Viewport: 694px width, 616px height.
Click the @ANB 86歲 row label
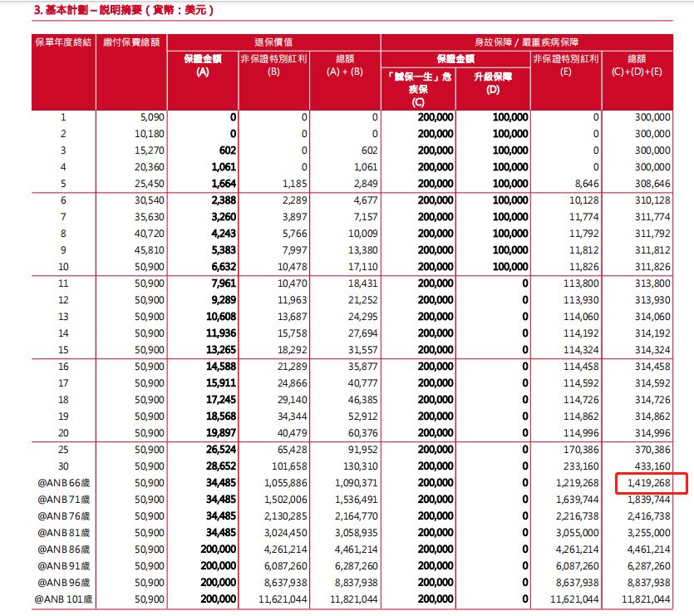(64, 549)
